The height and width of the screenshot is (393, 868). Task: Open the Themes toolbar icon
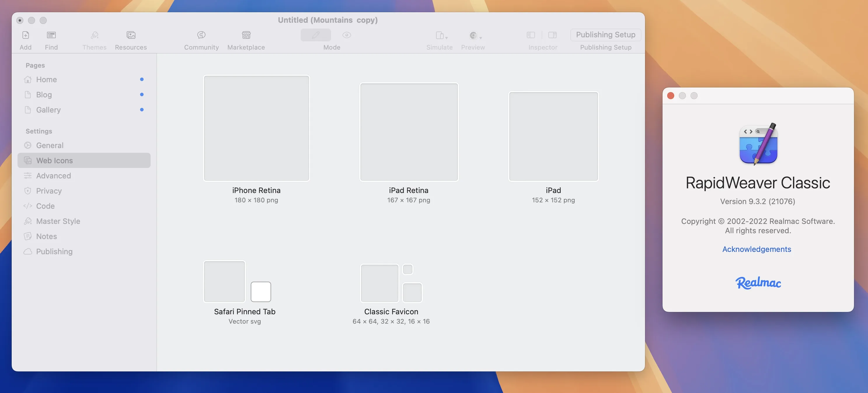click(x=94, y=35)
